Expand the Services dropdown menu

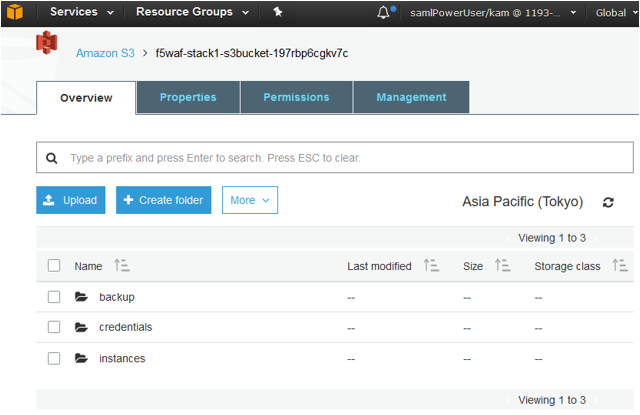(82, 12)
